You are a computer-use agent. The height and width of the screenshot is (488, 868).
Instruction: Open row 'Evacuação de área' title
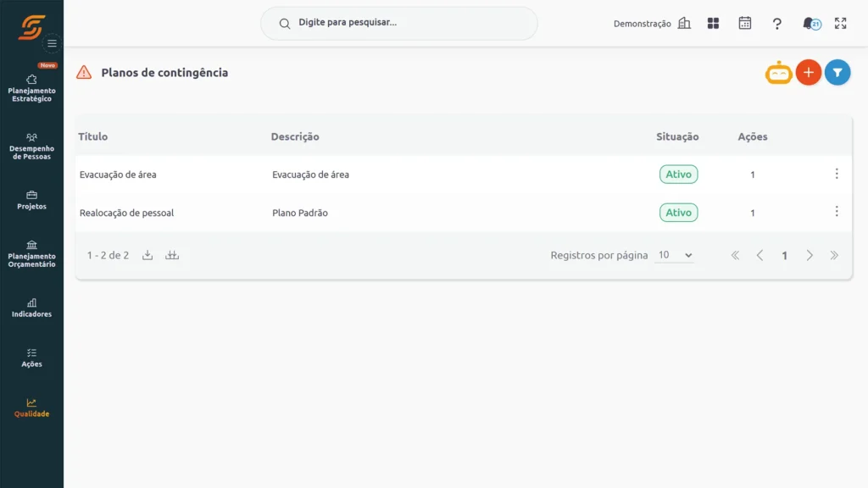click(118, 175)
